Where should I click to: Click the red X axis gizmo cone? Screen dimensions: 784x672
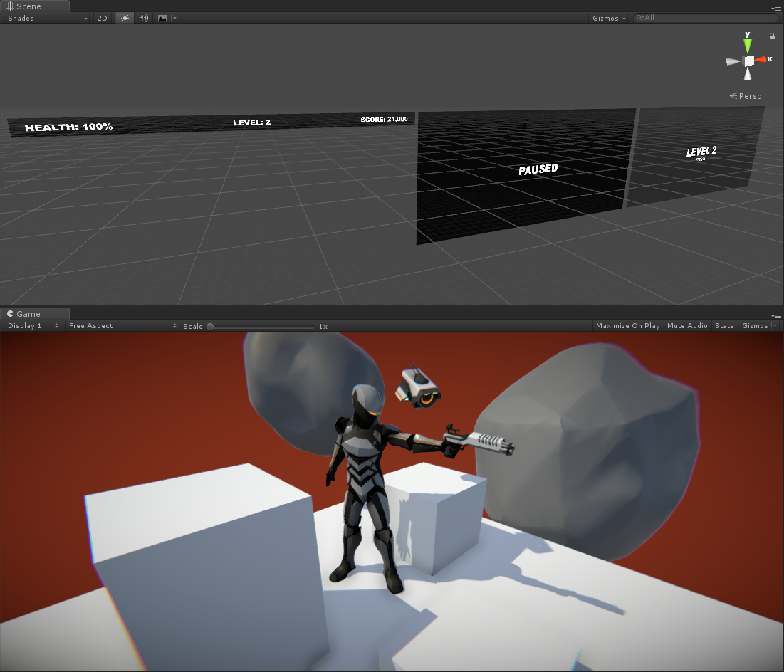click(x=763, y=60)
